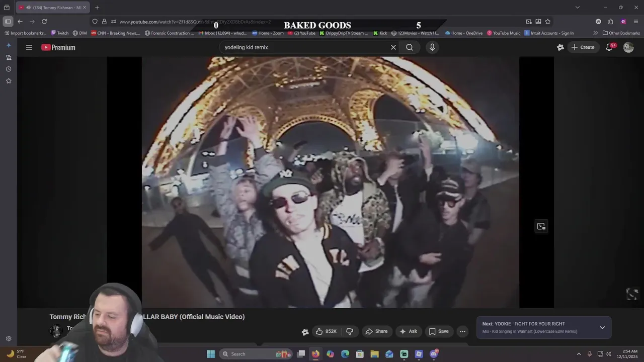Open the taskbar volume control
This screenshot has width=644, height=362.
[608, 354]
